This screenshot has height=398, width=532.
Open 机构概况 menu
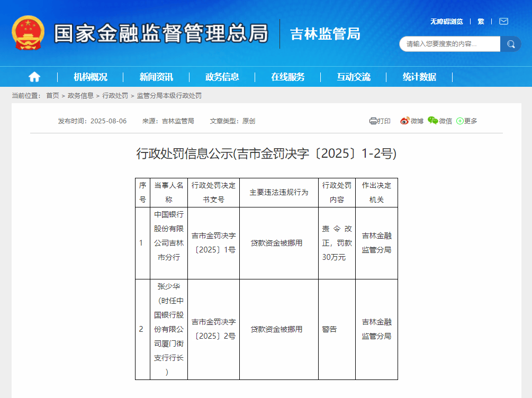point(90,77)
